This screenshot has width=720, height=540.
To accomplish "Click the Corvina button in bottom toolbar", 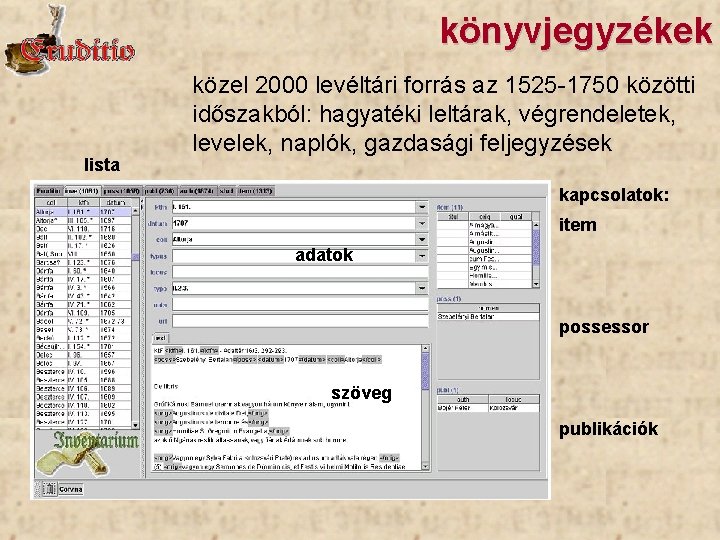I will (x=71, y=489).
